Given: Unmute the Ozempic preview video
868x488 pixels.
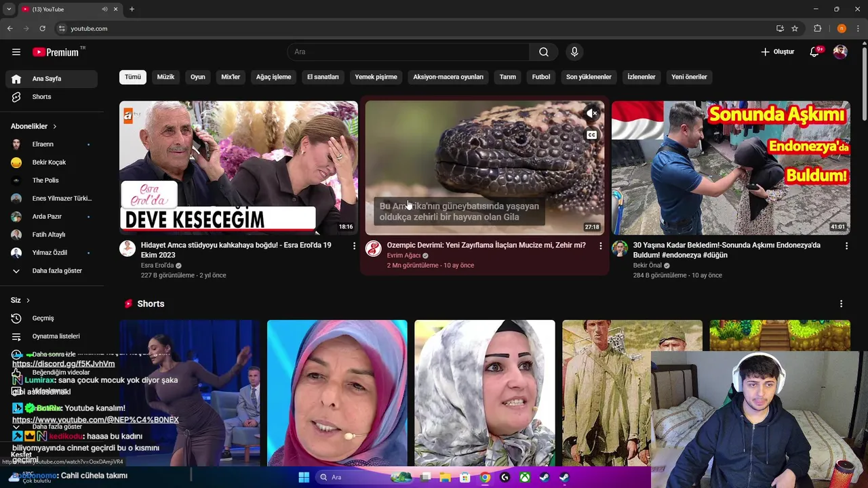Looking at the screenshot, I should click(x=592, y=113).
